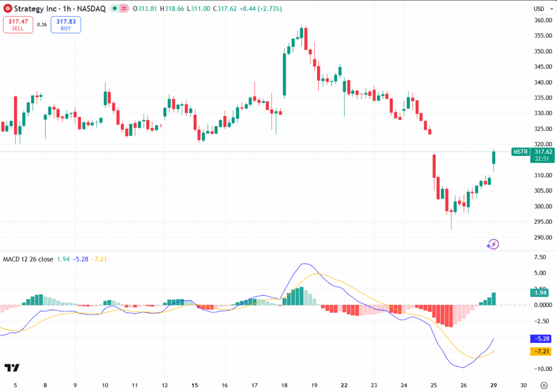
Task: Click date label 18 on time axis
Action: (284, 385)
